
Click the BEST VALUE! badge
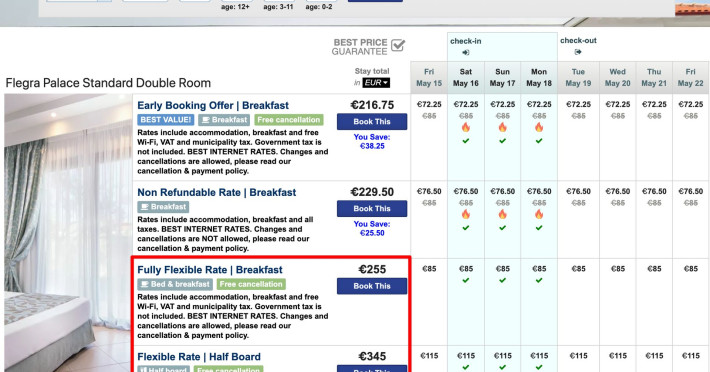coord(166,120)
